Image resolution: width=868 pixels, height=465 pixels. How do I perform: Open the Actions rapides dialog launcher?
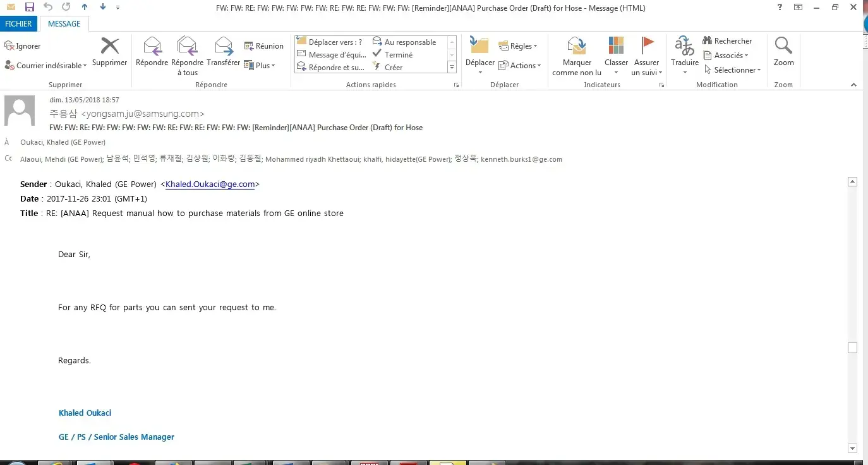pyautogui.click(x=457, y=85)
